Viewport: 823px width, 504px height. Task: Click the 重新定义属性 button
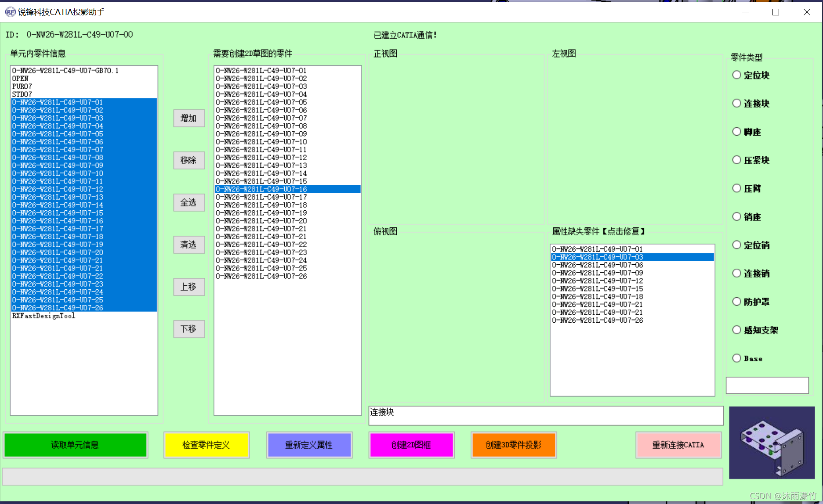pyautogui.click(x=309, y=445)
